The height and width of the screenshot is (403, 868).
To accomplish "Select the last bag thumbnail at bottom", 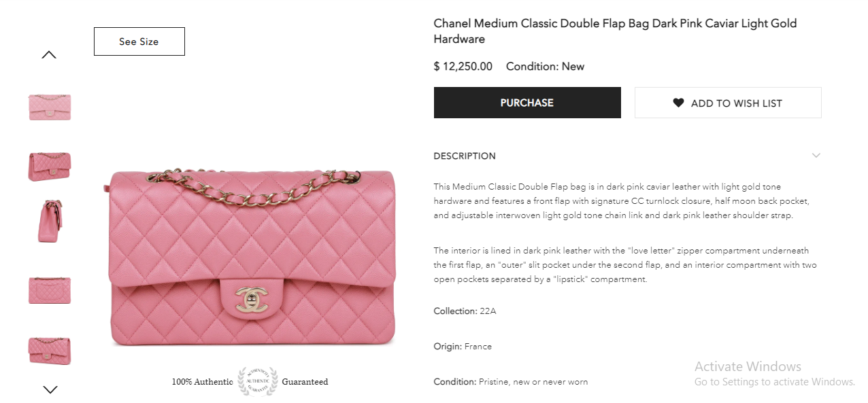I will [x=50, y=350].
